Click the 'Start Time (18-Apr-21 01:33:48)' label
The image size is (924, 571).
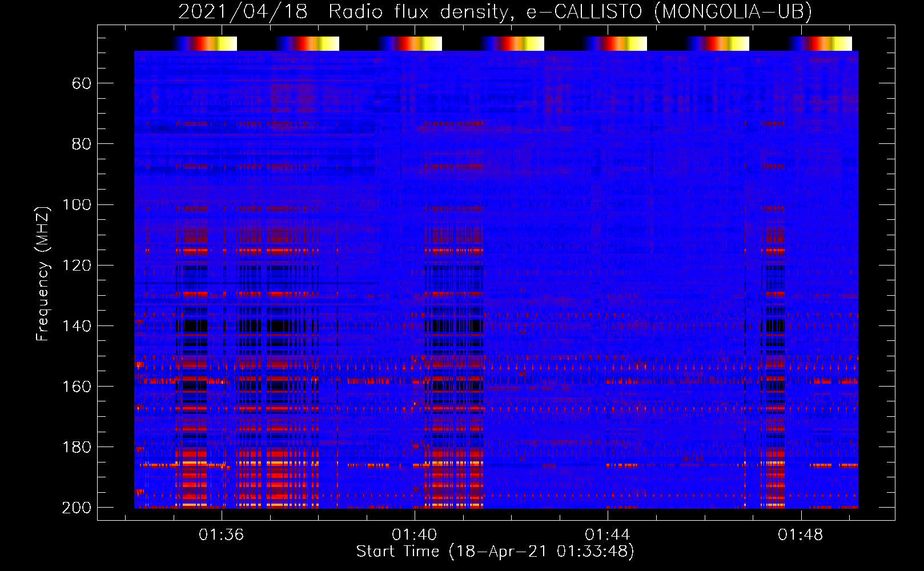[x=495, y=552]
